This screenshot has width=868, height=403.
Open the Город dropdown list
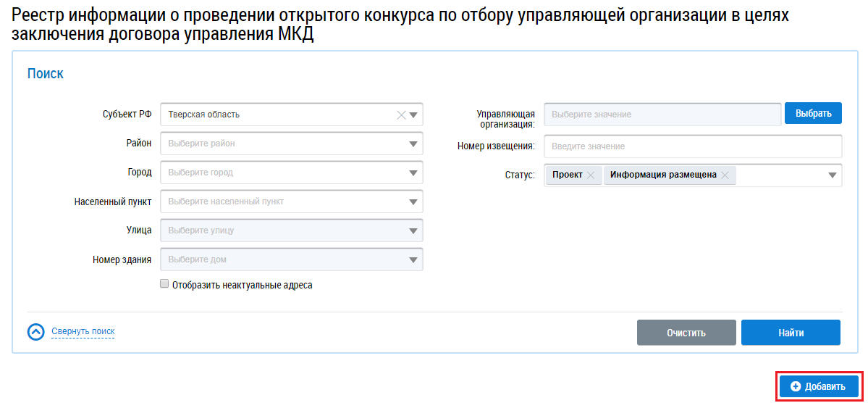[413, 173]
